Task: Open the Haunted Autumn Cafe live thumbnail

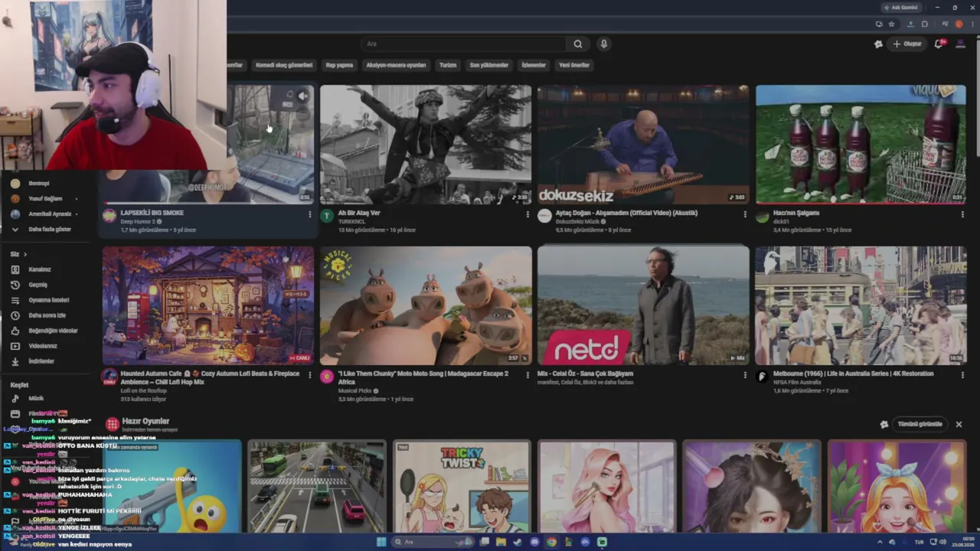Action: coord(208,305)
